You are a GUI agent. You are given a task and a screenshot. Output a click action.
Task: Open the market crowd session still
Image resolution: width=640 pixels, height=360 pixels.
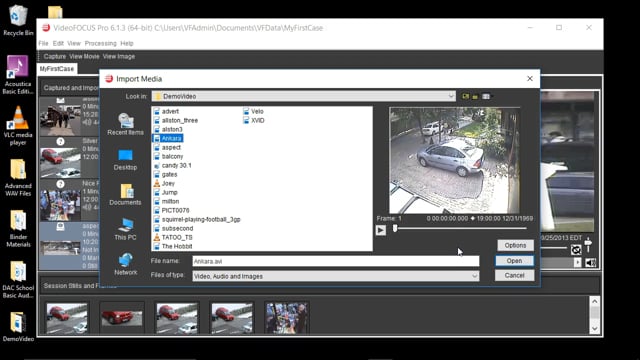pos(287,318)
